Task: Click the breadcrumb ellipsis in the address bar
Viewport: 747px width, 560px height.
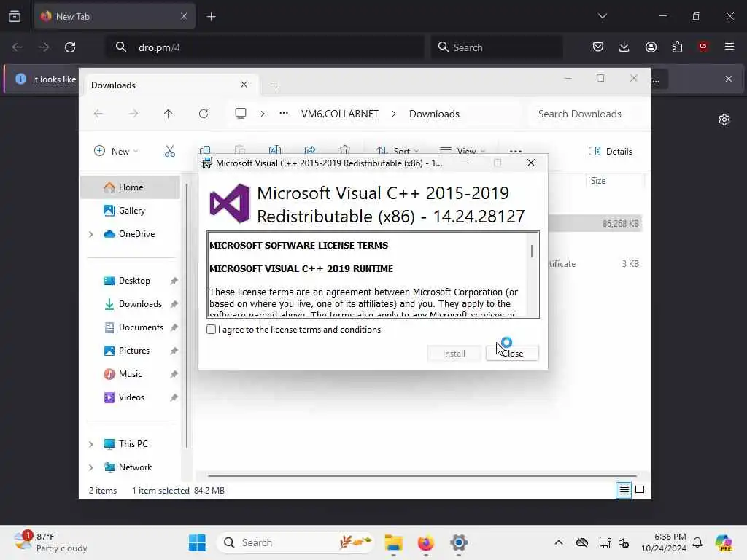Action: [x=284, y=113]
